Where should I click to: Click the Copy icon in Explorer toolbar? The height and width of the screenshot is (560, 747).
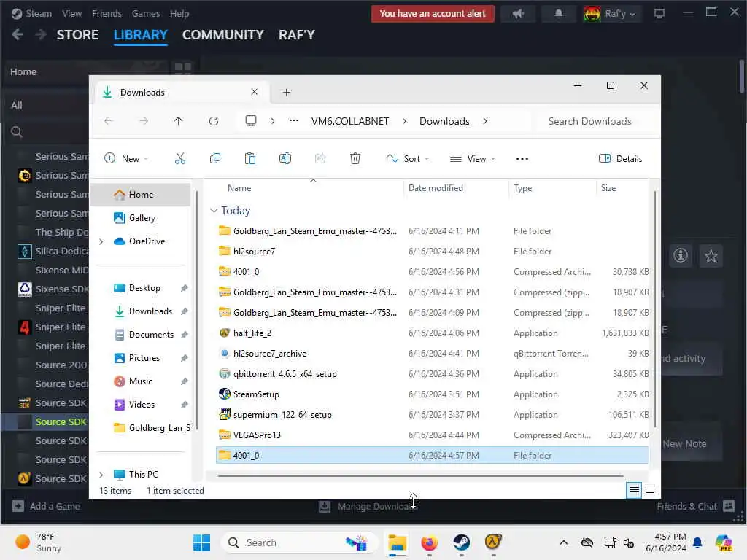[215, 158]
